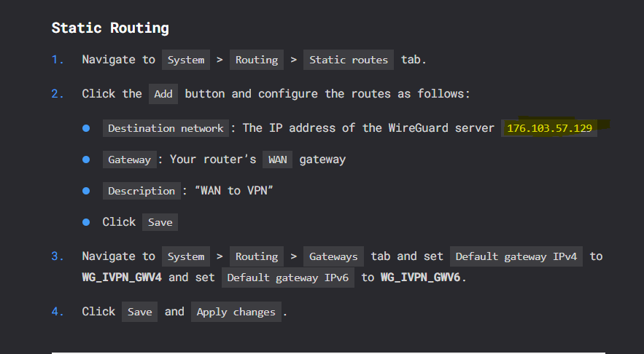Select the Gateways tab label
Screen dimensions: 644x354
333,257
